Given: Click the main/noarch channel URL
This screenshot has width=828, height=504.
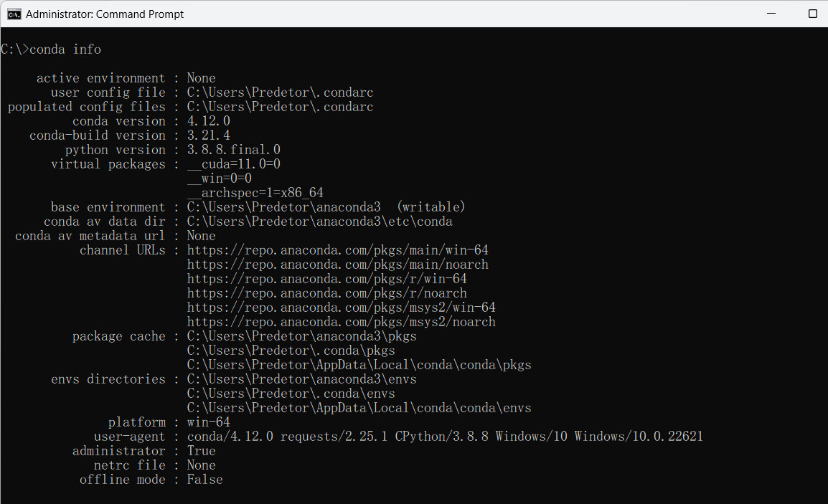Looking at the screenshot, I should 337,265.
